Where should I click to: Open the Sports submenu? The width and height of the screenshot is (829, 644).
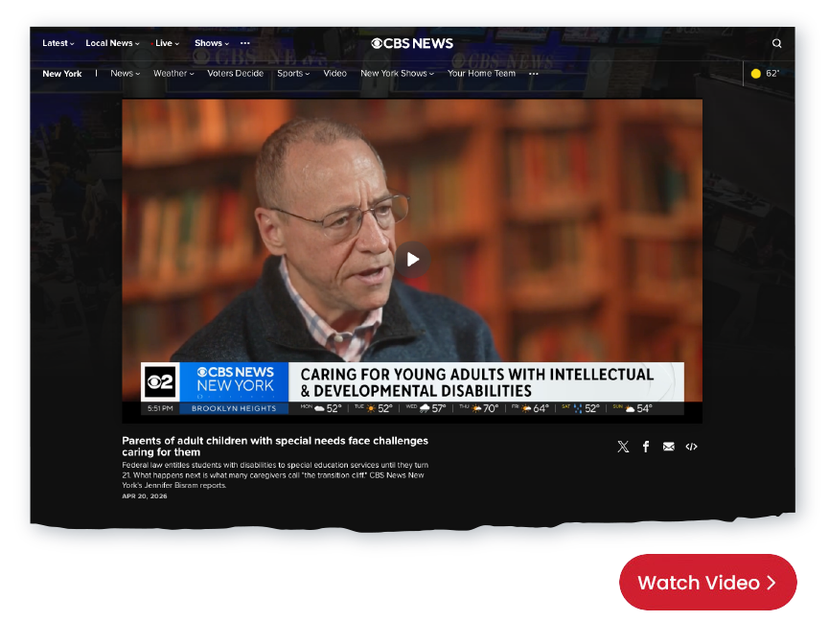point(292,74)
